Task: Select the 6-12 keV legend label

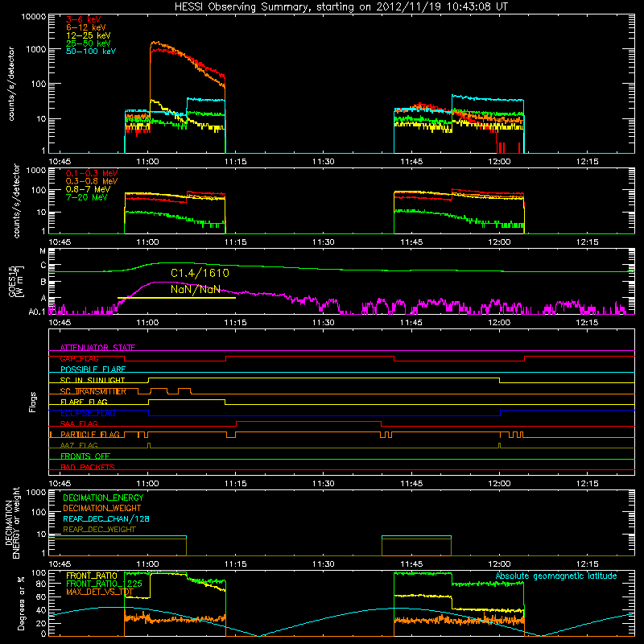Action: pyautogui.click(x=85, y=27)
